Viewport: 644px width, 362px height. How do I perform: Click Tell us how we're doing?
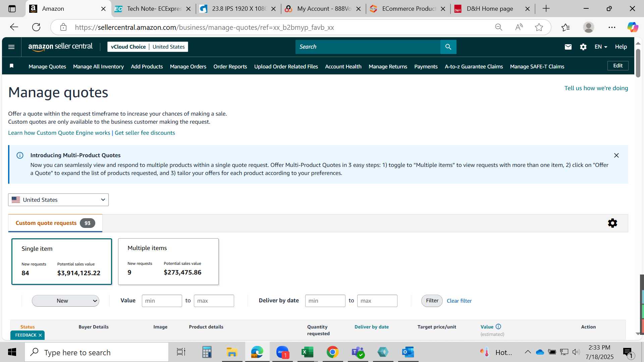596,88
